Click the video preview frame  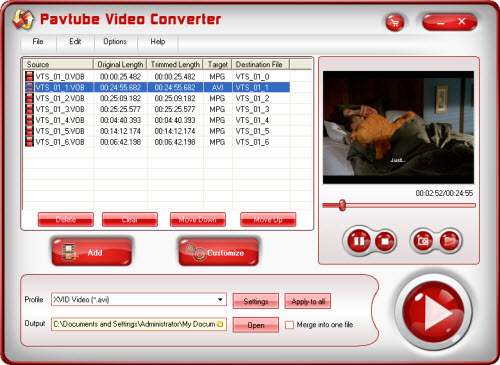(x=398, y=127)
